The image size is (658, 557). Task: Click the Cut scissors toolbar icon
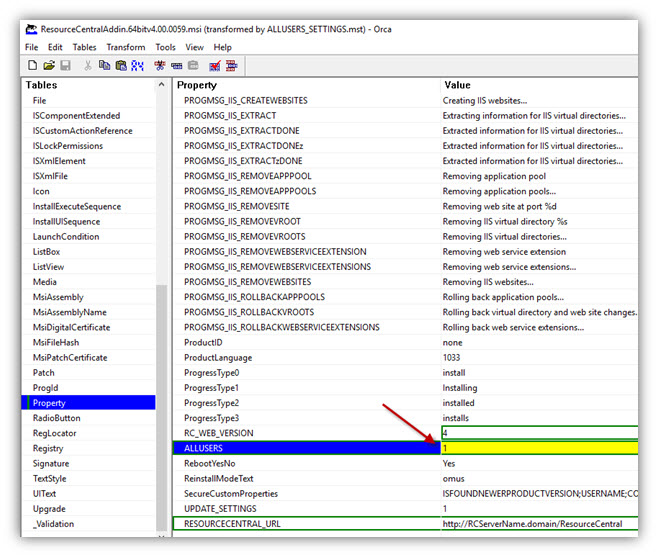tap(88, 65)
